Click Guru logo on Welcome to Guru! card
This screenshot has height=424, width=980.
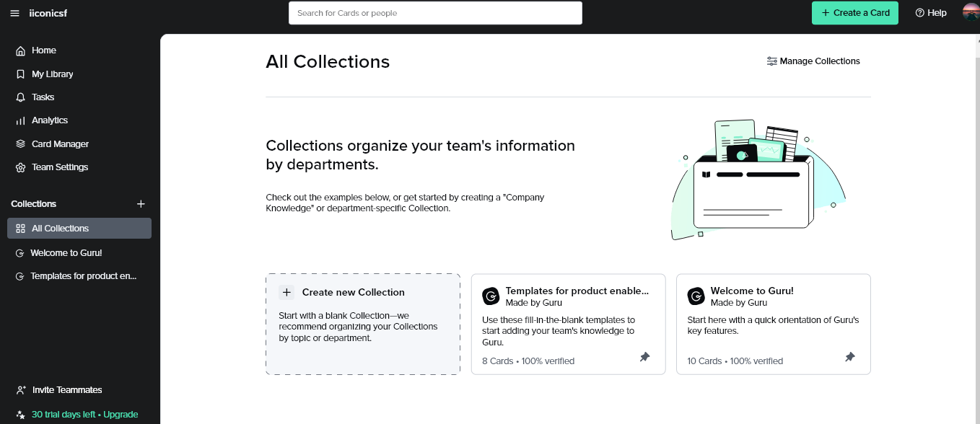click(x=696, y=296)
